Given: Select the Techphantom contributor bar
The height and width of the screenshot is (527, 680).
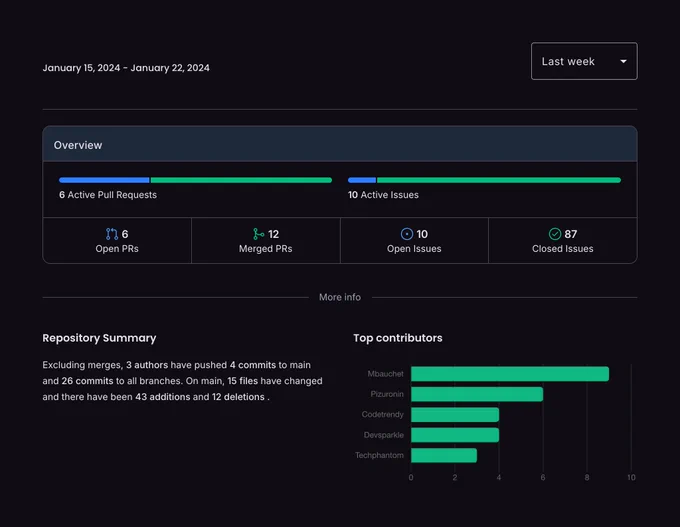Looking at the screenshot, I should click(x=444, y=455).
